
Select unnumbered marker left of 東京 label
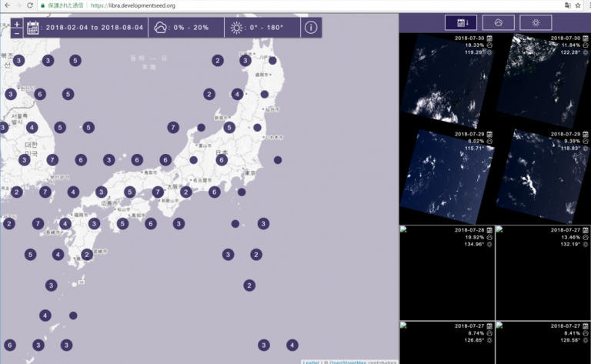point(242,192)
